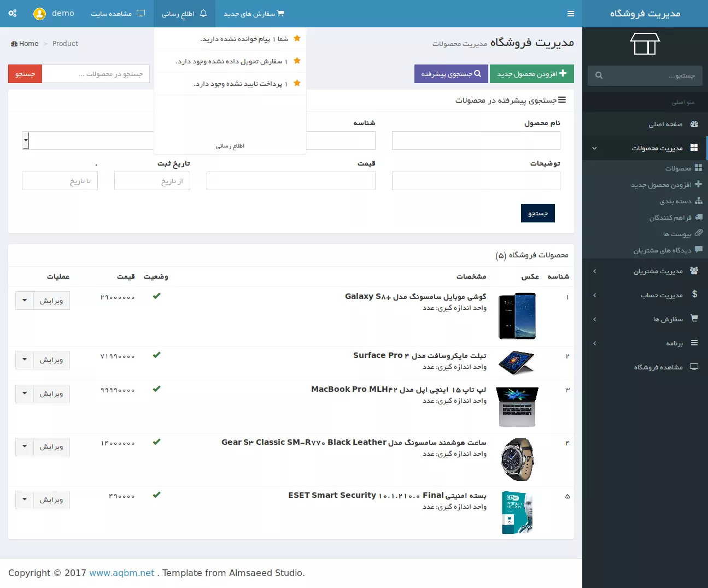Open the www.aqbm.net footer link
The width and height of the screenshot is (708, 588).
point(121,573)
